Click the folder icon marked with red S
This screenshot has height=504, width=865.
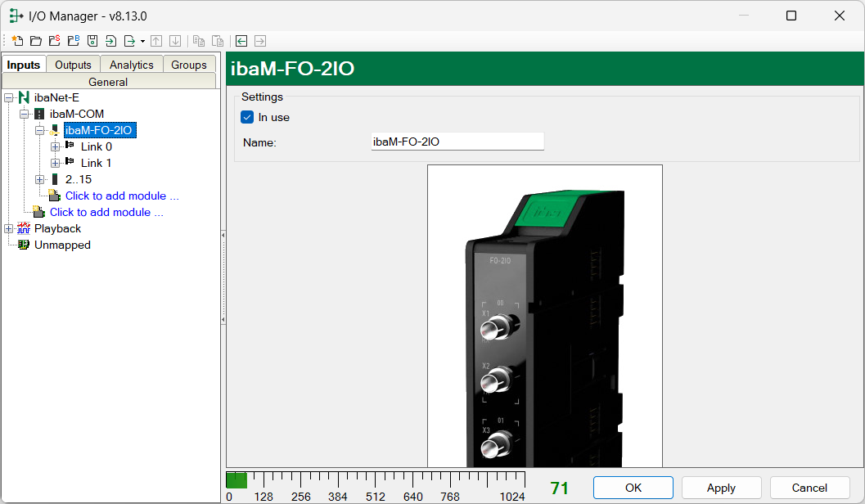click(x=55, y=41)
